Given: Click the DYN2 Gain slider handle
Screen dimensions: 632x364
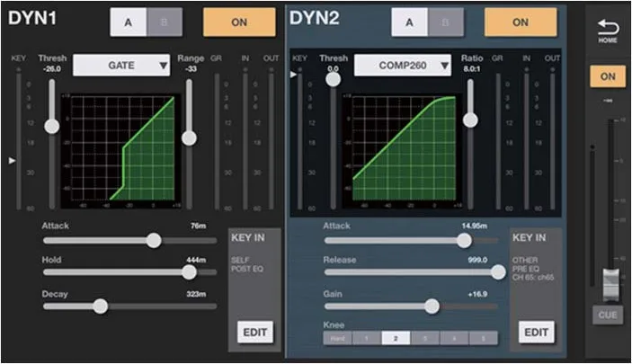Looking at the screenshot, I should tap(432, 306).
